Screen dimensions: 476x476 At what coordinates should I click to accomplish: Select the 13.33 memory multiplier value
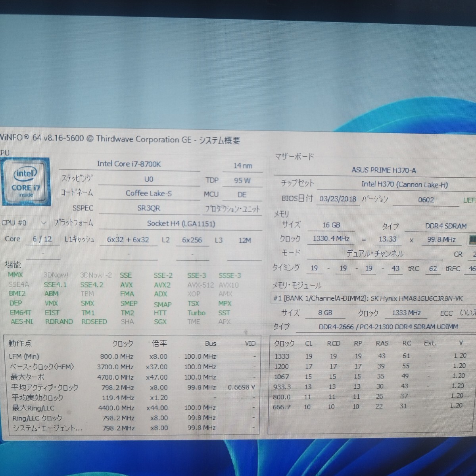pos(388,239)
